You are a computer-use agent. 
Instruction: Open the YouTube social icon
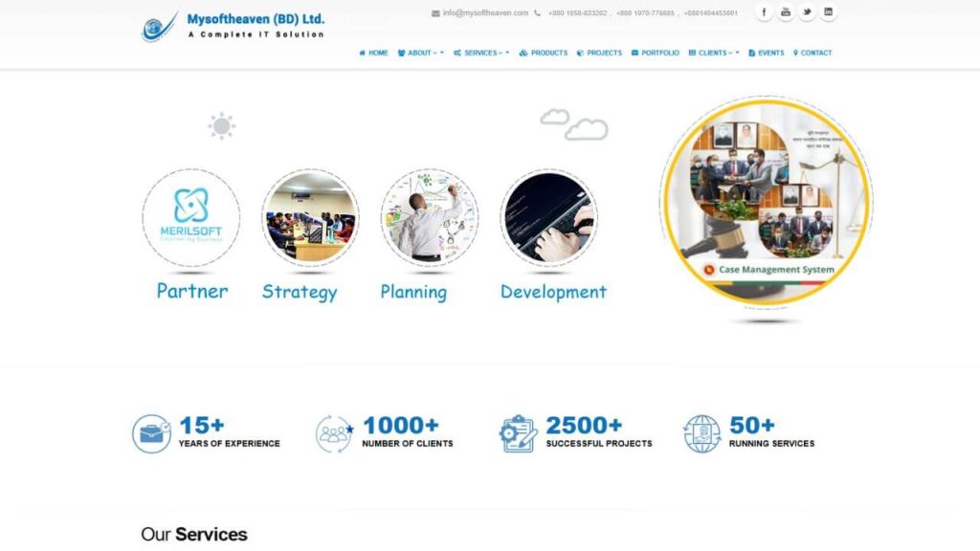click(786, 11)
